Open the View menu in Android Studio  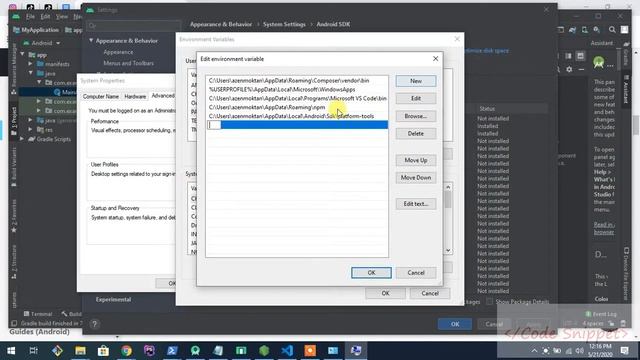coord(62,16)
